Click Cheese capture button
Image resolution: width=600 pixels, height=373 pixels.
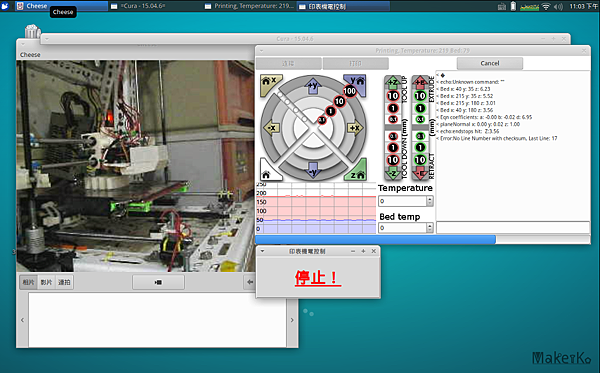pos(158,282)
